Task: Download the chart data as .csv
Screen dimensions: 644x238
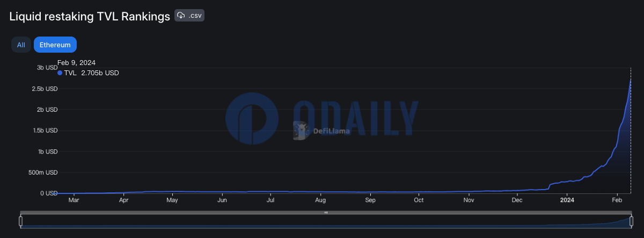Action: 189,16
